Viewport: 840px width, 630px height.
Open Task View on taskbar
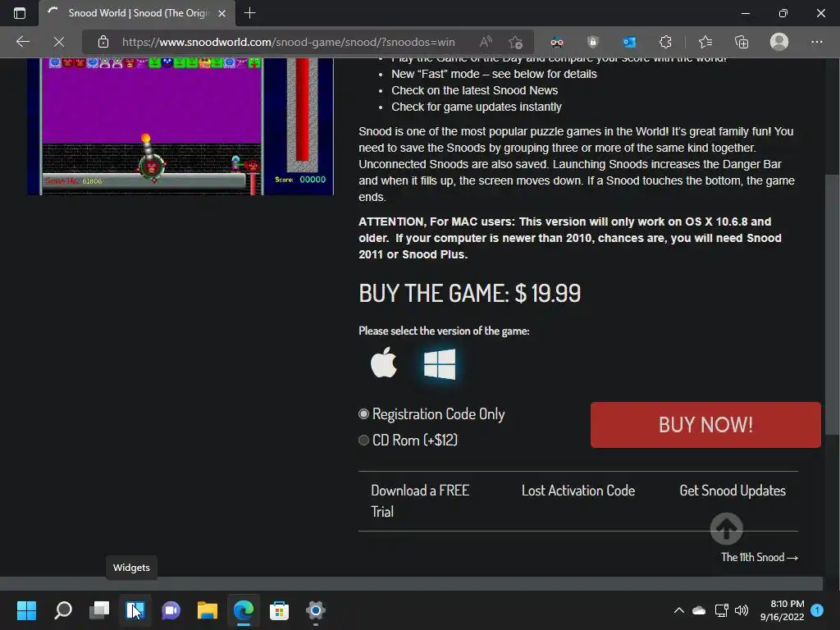coord(99,610)
